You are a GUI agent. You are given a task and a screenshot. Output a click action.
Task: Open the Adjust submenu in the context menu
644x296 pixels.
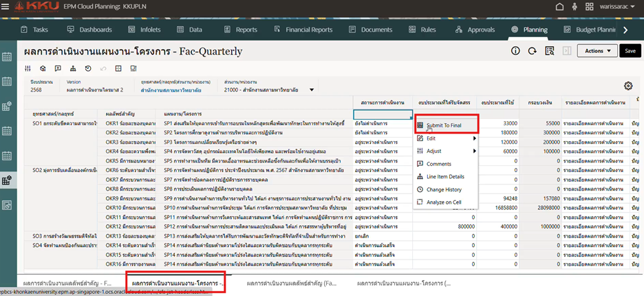[x=446, y=151]
